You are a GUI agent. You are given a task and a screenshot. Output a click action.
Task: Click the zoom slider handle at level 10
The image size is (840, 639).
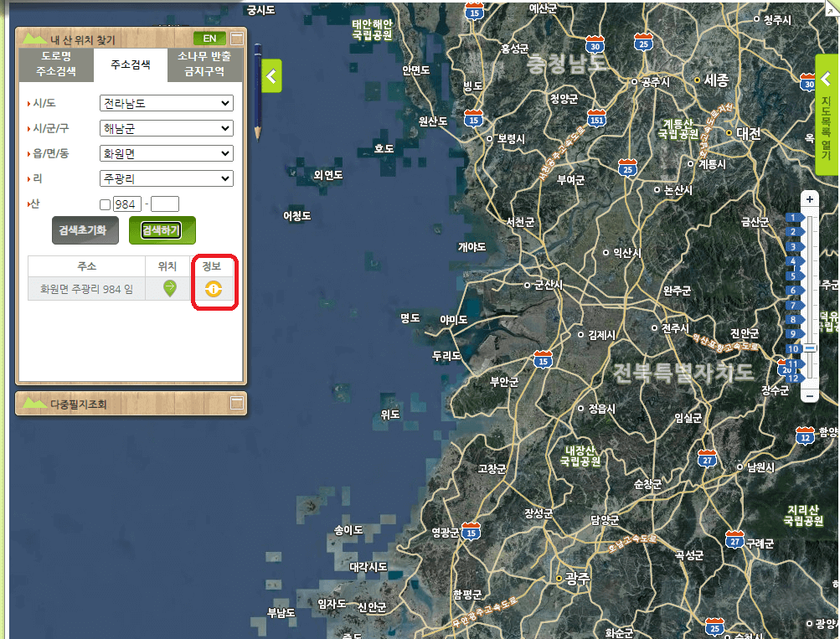click(x=810, y=348)
